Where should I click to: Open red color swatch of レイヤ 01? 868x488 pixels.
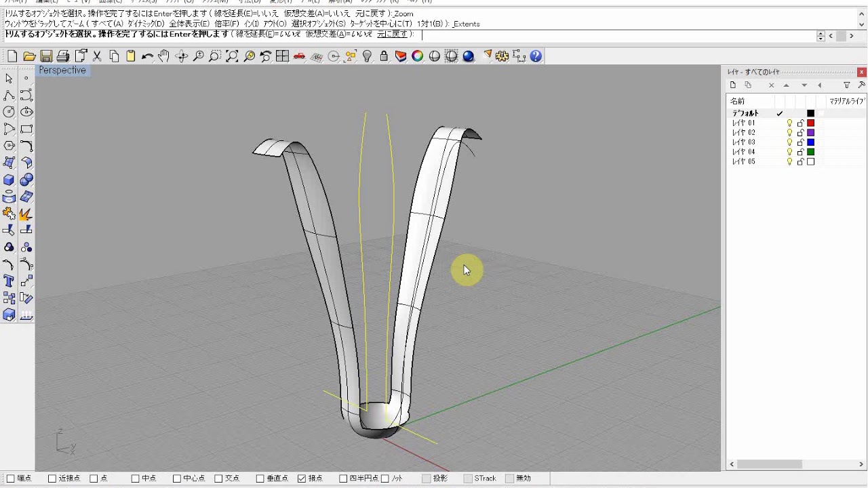(x=810, y=123)
